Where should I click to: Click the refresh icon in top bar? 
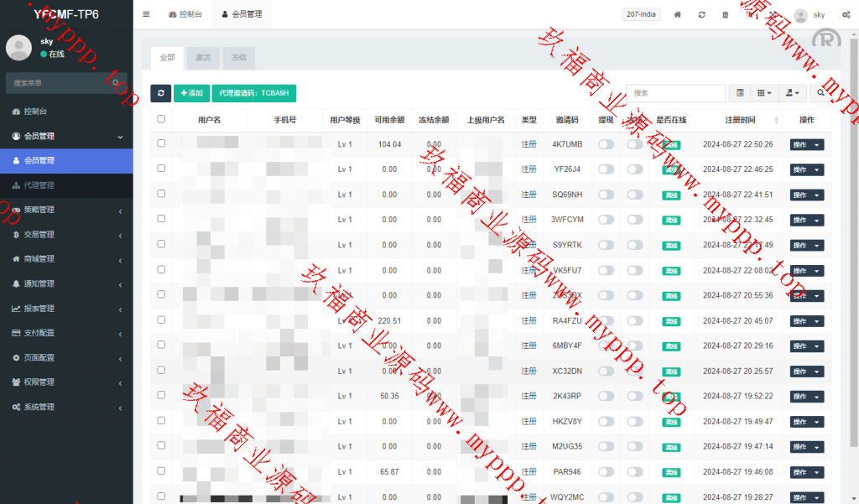[701, 14]
